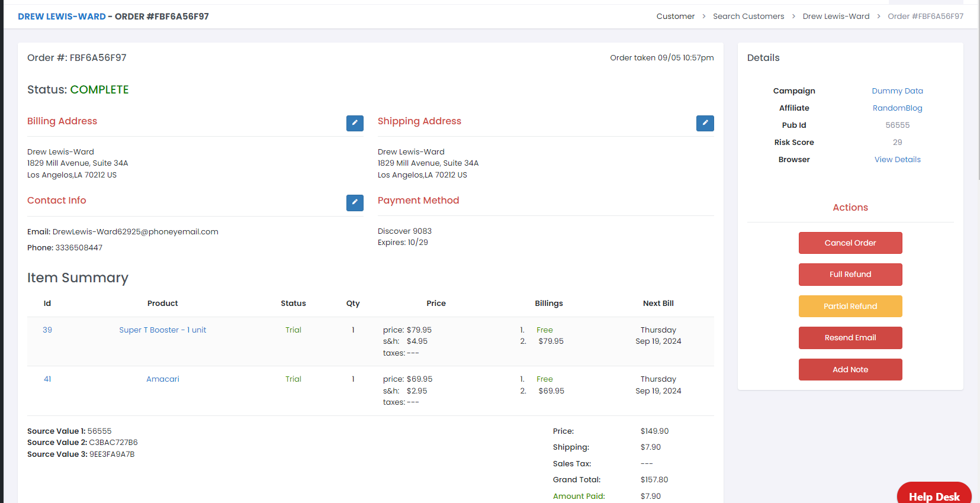Go to Search Customers breadcrumb
The image size is (980, 503).
748,17
